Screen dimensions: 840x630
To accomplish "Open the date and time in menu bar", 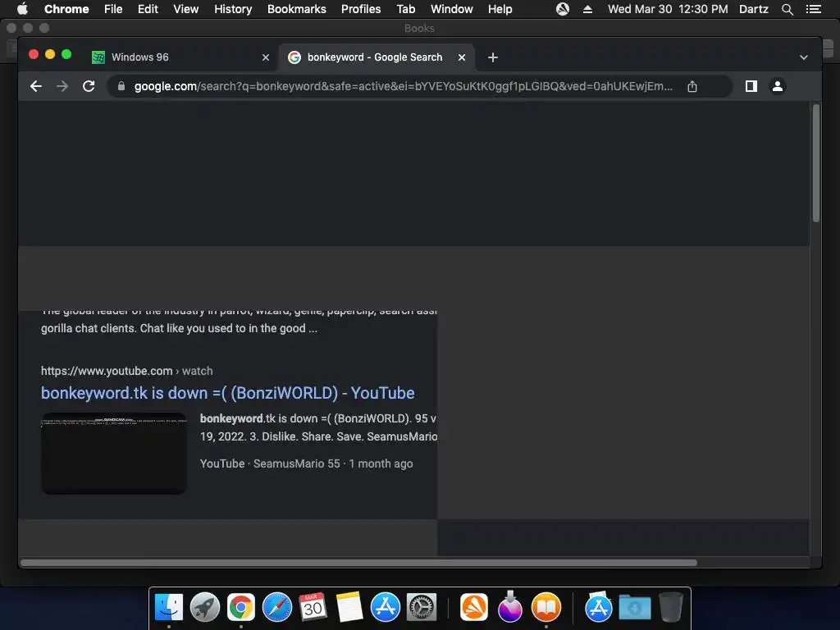I will [x=668, y=9].
